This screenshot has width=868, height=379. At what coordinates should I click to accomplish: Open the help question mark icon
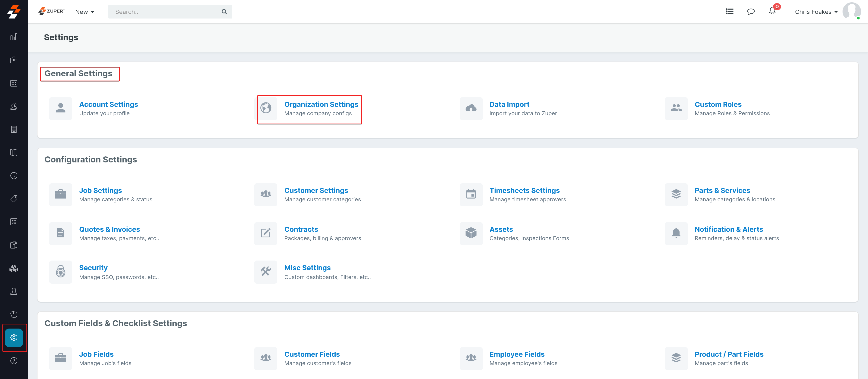14,360
